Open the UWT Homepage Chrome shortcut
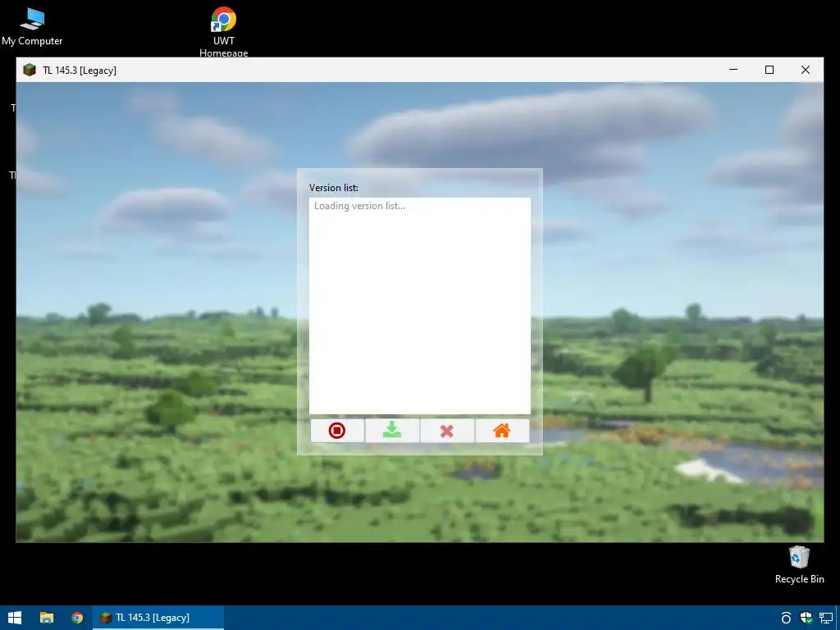840x630 pixels. (223, 32)
